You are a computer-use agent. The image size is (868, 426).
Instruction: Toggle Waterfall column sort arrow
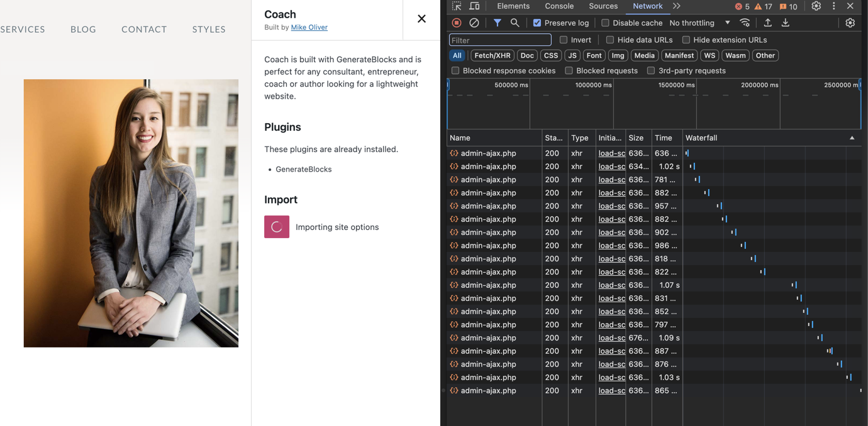pyautogui.click(x=852, y=138)
